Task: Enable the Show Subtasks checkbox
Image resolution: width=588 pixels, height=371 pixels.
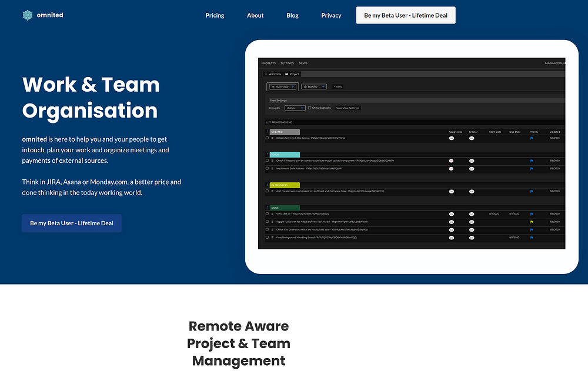Action: point(309,108)
